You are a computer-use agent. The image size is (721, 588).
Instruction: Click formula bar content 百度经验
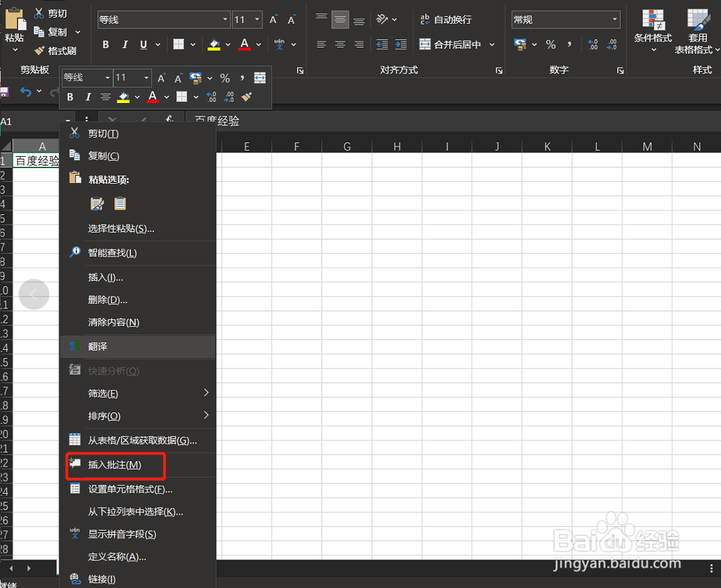point(216,121)
